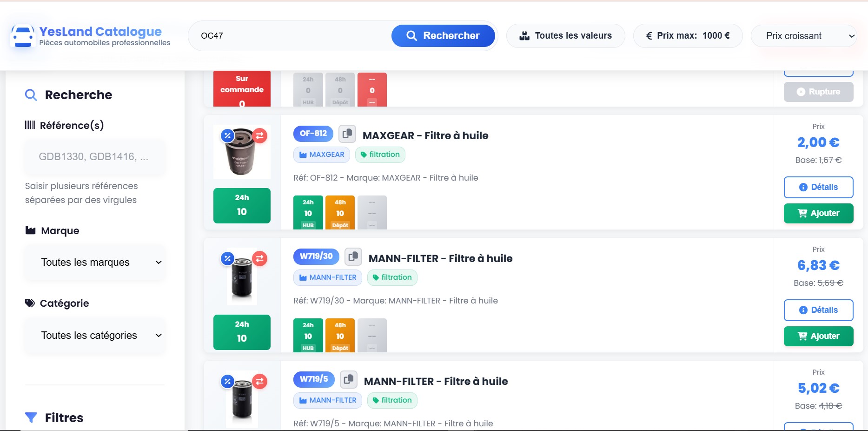Viewport: 868px width, 431px height.
Task: Click the 24h HUB stock tile for W719/30
Action: pos(308,336)
